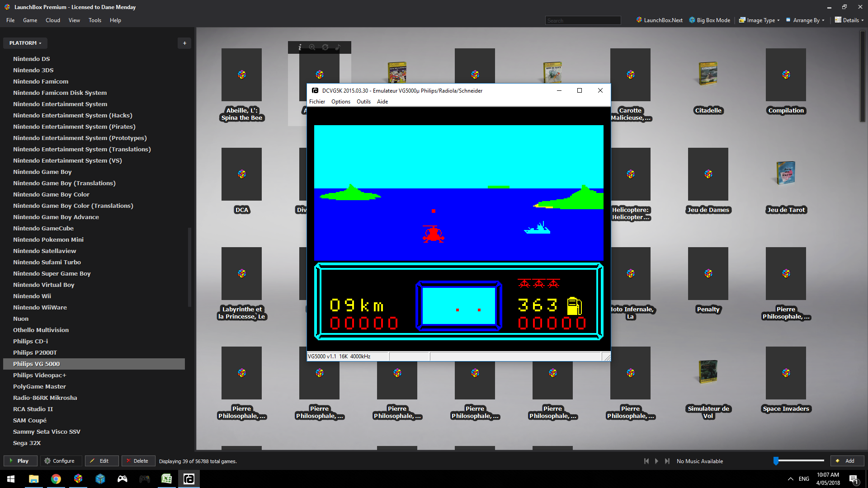Click the refresh icon on hover toolbar

(325, 47)
